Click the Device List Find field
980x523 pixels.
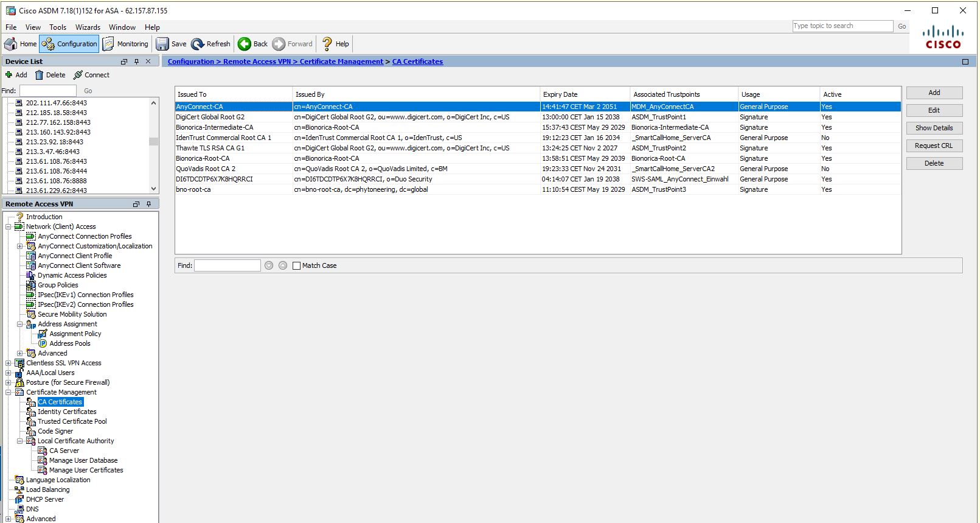(x=48, y=91)
